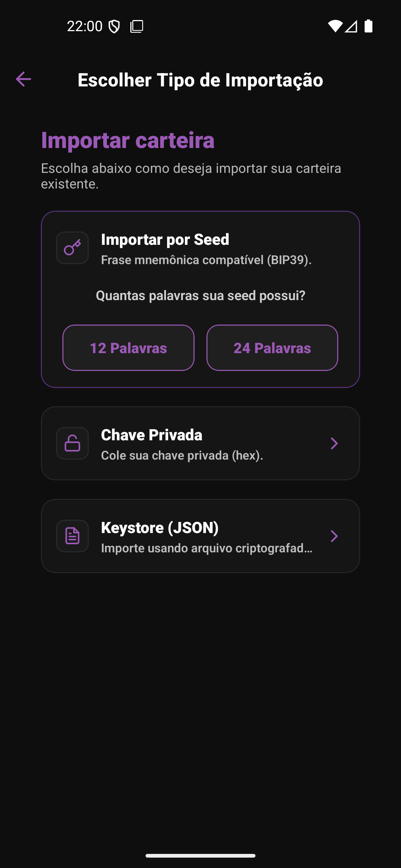Tap the Importar por Seed heading
The height and width of the screenshot is (868, 401).
pyautogui.click(x=165, y=240)
